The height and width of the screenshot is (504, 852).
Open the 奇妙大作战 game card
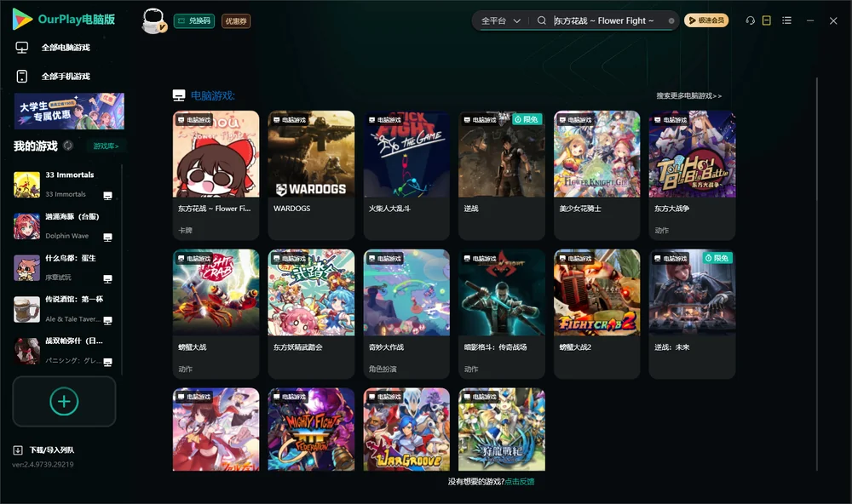[x=406, y=313]
